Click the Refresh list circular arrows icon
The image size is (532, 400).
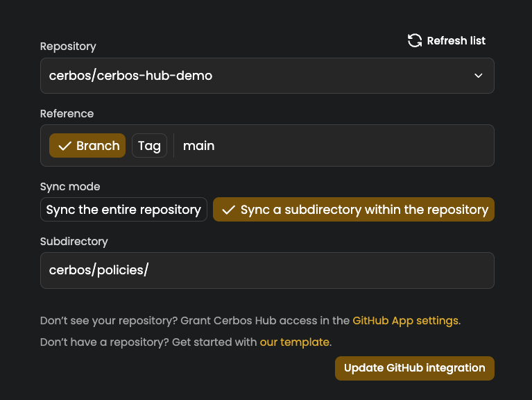point(414,41)
